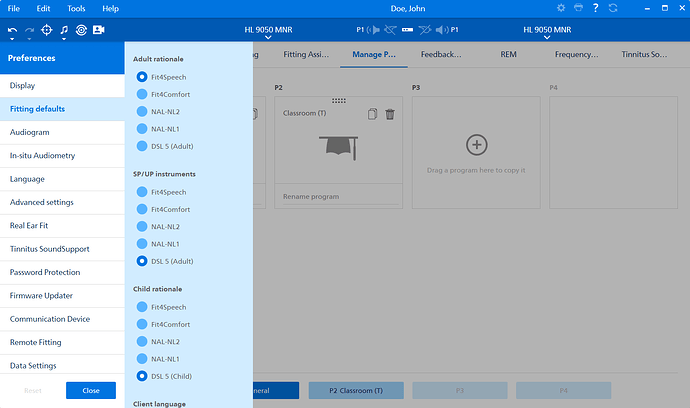
Task: Switch to the Tinnitus So... tab
Action: 644,55
